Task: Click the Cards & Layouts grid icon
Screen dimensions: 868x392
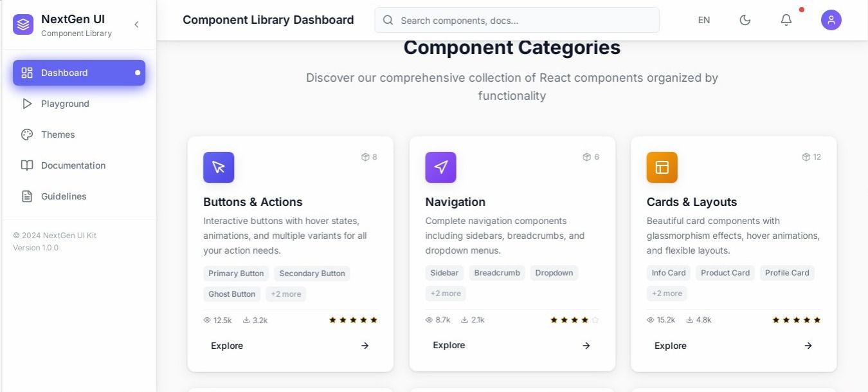Action: point(662,167)
